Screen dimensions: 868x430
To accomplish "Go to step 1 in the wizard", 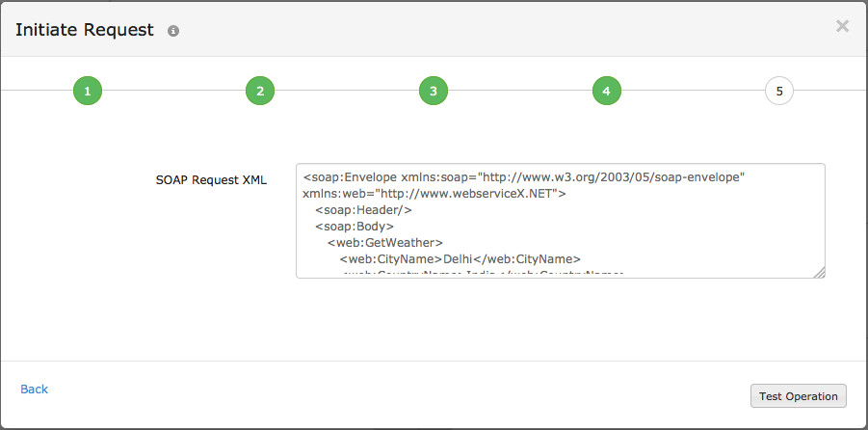I will pyautogui.click(x=87, y=92).
